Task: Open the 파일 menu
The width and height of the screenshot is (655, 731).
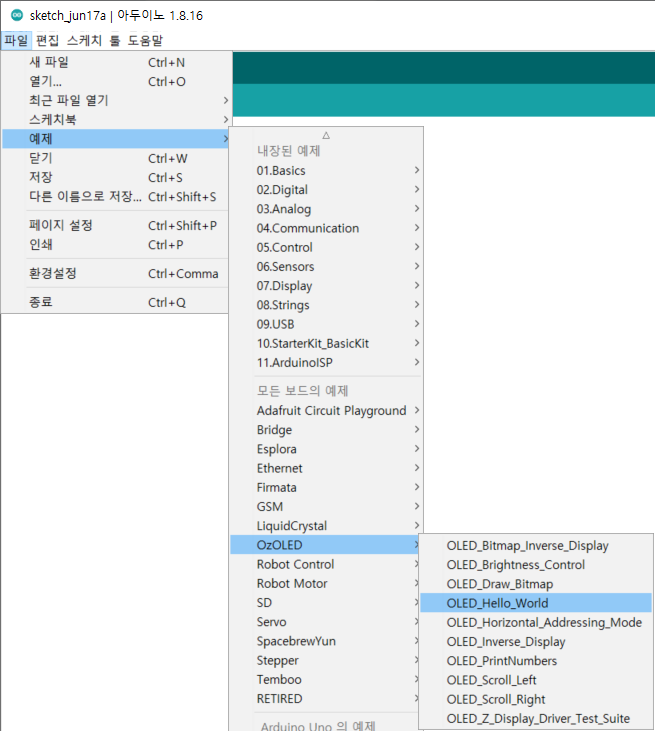Action: pos(16,41)
